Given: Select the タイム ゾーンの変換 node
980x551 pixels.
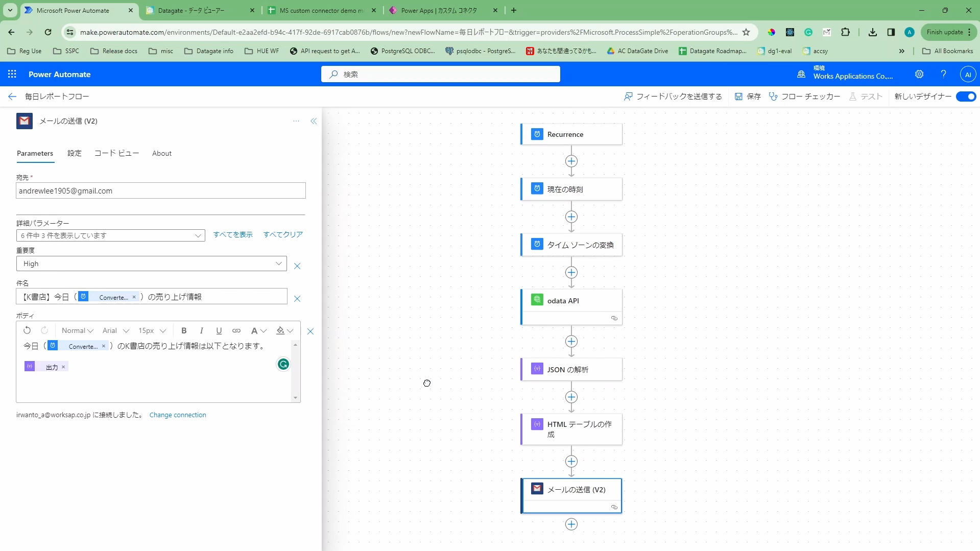Looking at the screenshot, I should pos(571,245).
